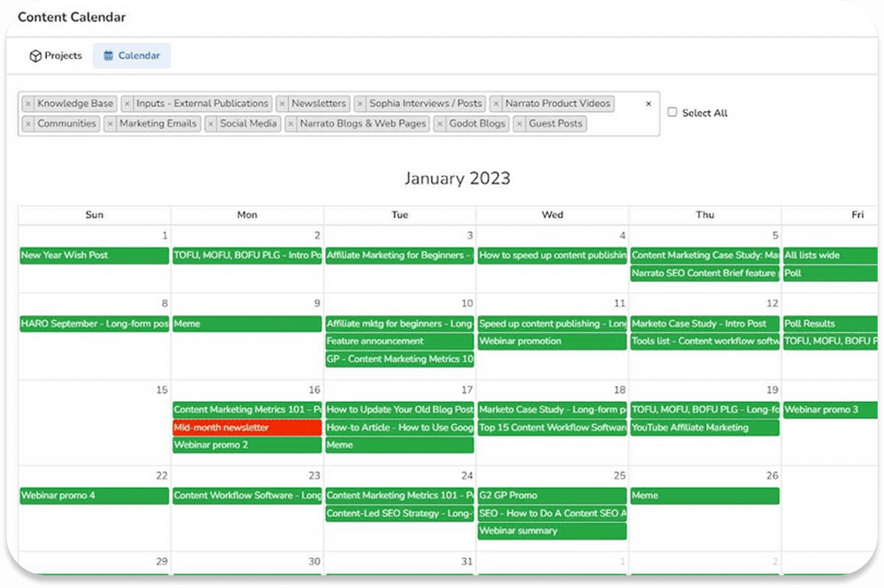Open Content Marketing Case Study event
The height and width of the screenshot is (588, 884).
[705, 256]
